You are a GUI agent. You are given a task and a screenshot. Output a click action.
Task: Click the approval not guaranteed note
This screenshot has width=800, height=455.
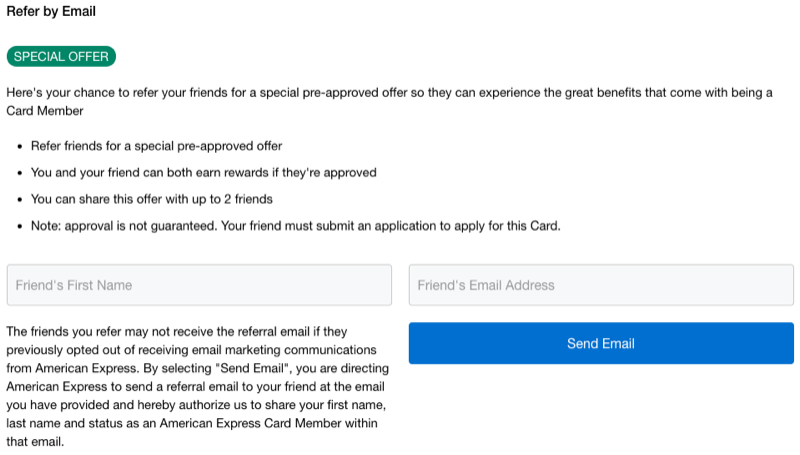pos(295,225)
